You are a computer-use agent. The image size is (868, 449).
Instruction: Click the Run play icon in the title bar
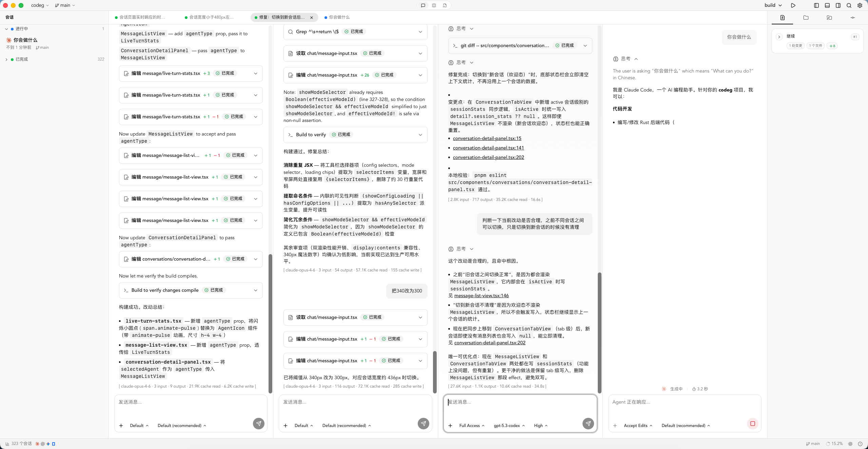tap(793, 5)
